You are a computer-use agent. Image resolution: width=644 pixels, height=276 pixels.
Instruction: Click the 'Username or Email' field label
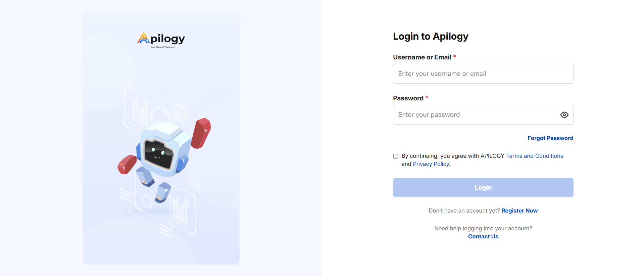(x=422, y=57)
